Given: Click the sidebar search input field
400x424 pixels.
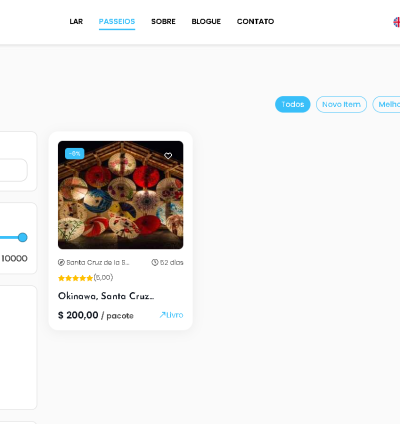Looking at the screenshot, I should [x=13, y=170].
